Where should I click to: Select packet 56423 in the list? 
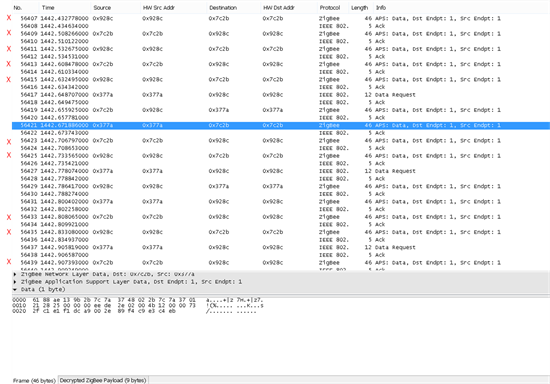coord(281,140)
